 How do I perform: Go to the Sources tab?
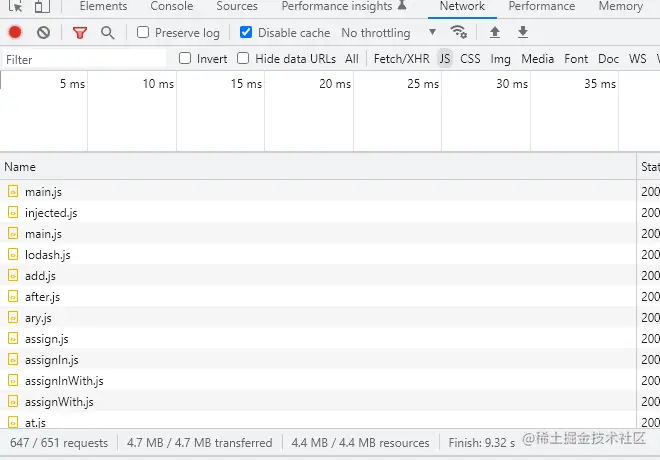tap(237, 6)
